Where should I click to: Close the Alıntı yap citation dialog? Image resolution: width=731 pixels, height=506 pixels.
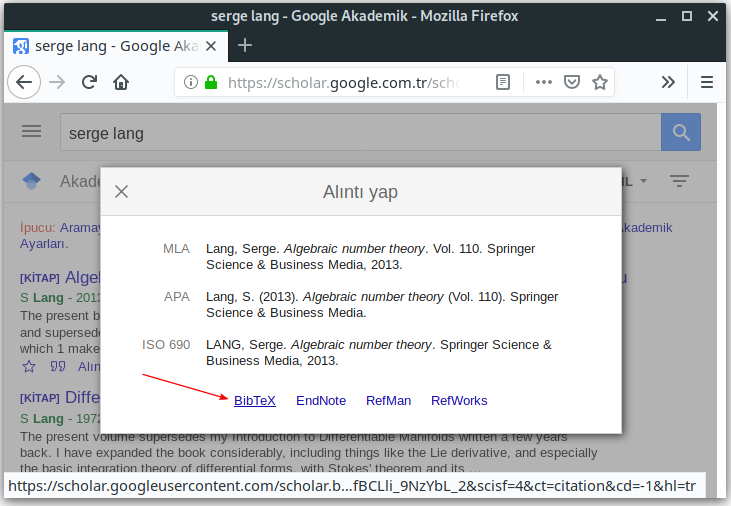(x=121, y=192)
